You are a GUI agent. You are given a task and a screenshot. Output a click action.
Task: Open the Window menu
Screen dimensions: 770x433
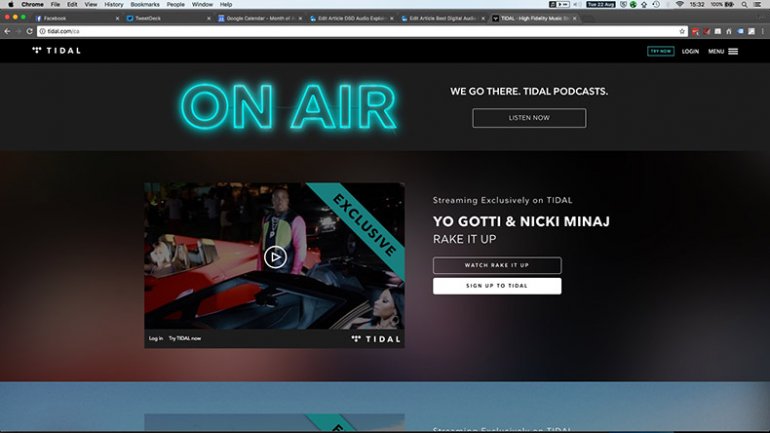[x=202, y=4]
